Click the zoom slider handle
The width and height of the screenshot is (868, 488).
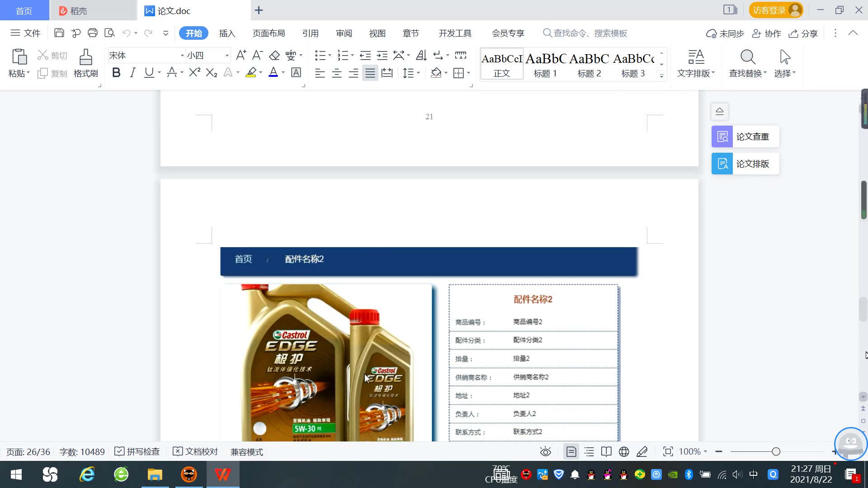tap(776, 452)
